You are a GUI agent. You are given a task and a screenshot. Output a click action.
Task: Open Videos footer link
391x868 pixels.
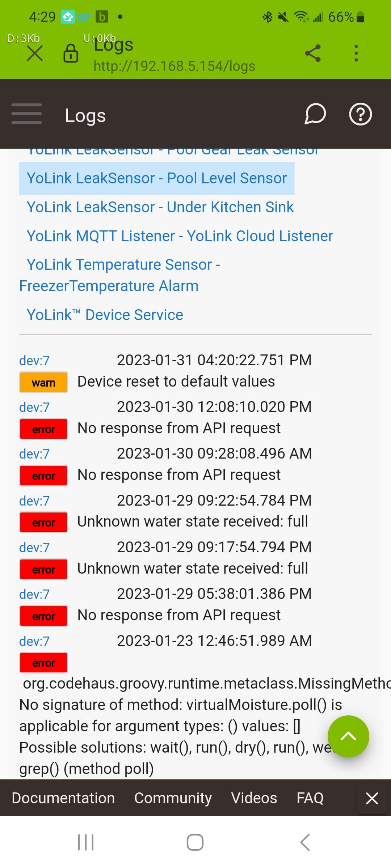[254, 798]
